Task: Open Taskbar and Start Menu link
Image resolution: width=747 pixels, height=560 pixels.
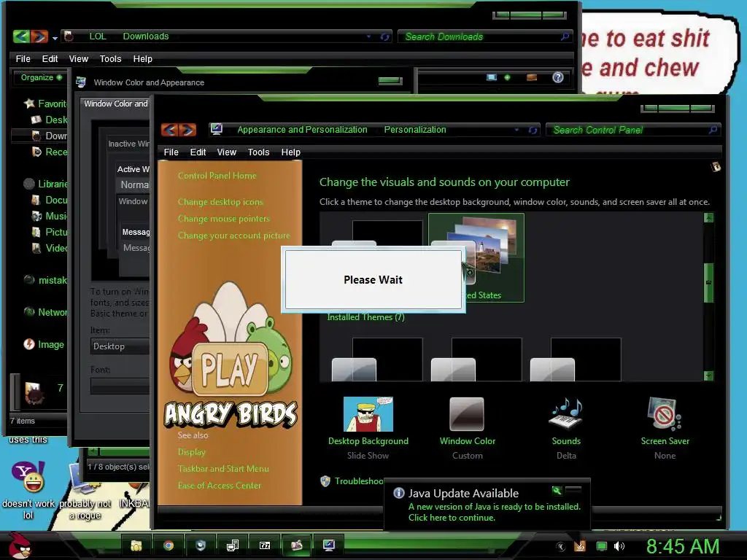Action: tap(223, 469)
